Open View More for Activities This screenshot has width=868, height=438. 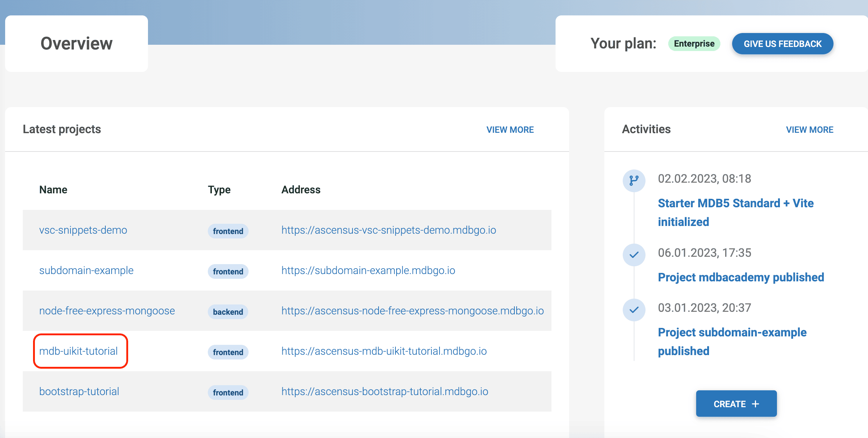point(809,129)
